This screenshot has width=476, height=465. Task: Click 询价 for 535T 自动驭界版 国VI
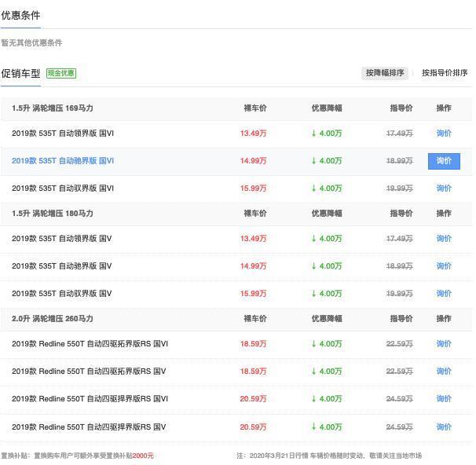(444, 189)
